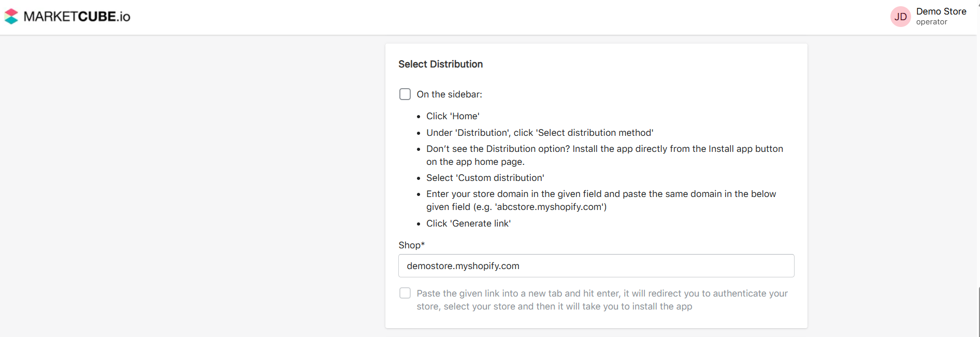
Task: Tick the 'Paste the given link' checkbox
Action: 405,293
